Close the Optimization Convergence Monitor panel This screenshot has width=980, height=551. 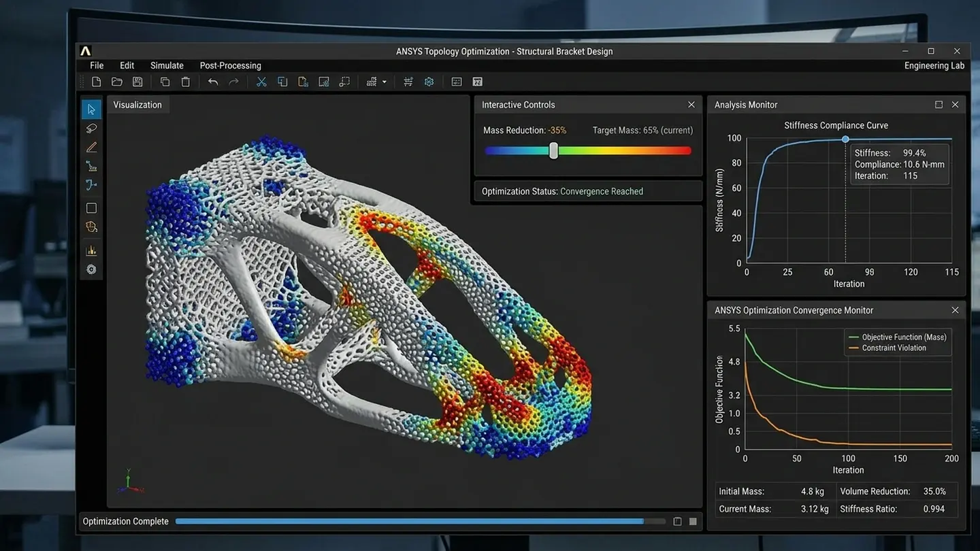click(x=955, y=310)
